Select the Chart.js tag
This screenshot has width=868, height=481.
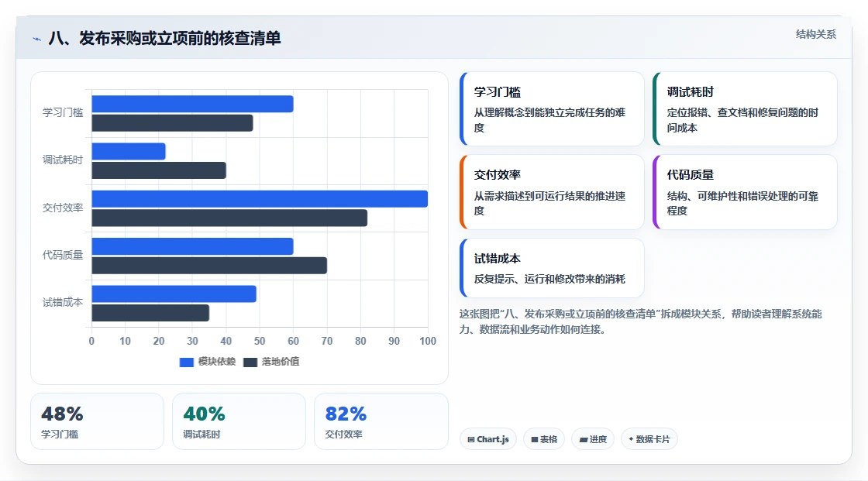point(488,439)
